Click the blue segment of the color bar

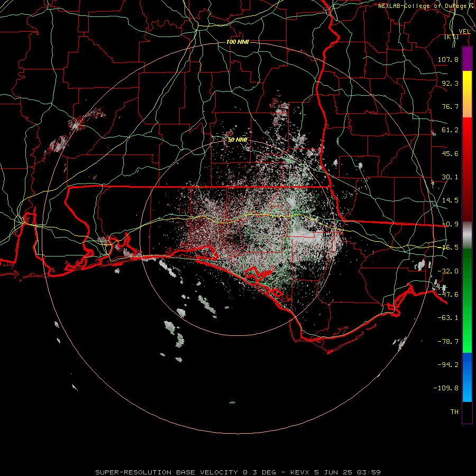point(467,377)
